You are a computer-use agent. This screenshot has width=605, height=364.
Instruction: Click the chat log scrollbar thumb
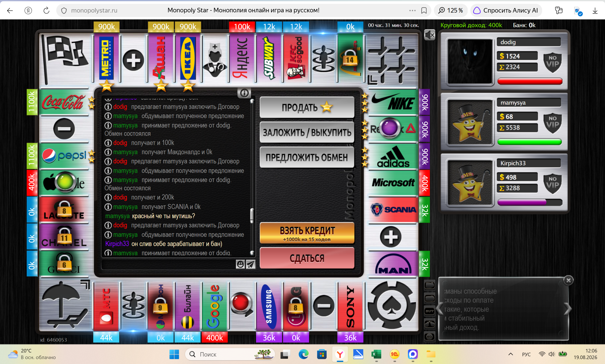click(252, 215)
